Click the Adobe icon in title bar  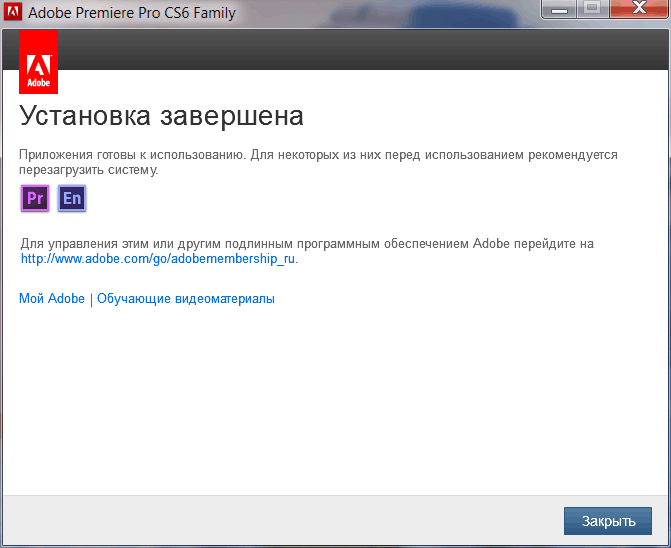coord(12,12)
